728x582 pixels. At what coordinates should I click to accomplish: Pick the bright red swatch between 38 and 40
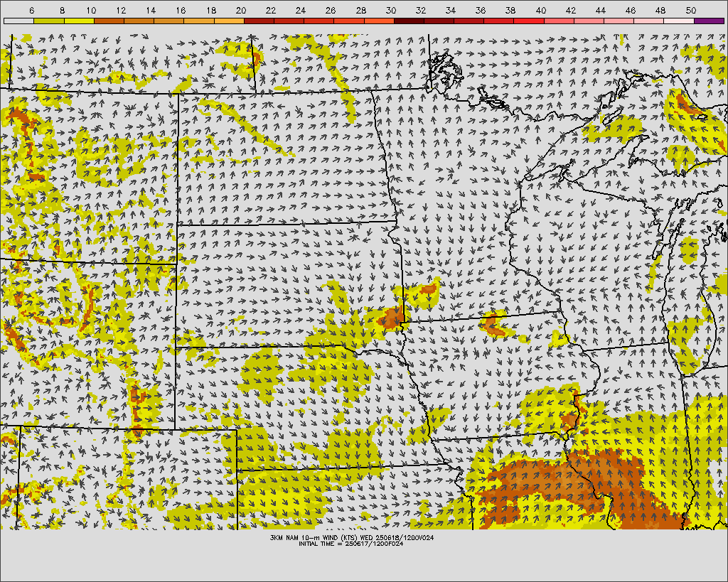tap(529, 21)
